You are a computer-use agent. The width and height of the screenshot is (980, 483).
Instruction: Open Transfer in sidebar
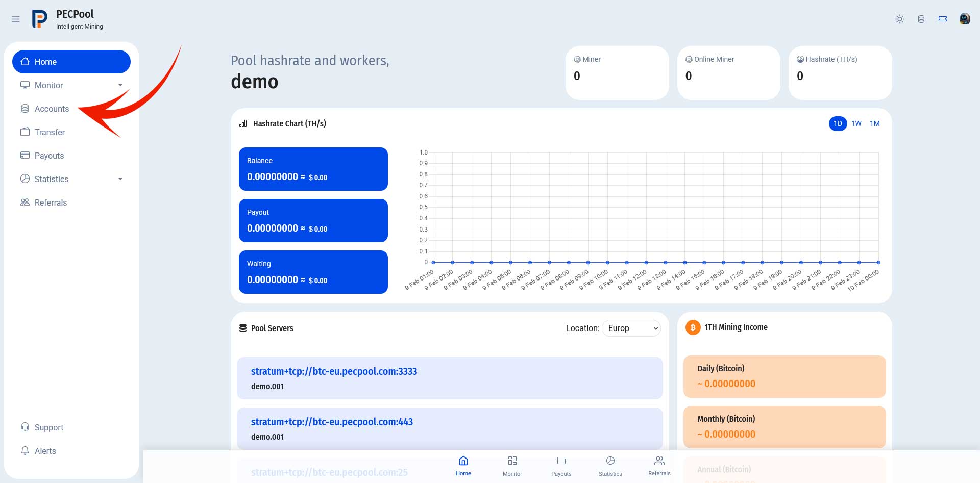coord(71,132)
